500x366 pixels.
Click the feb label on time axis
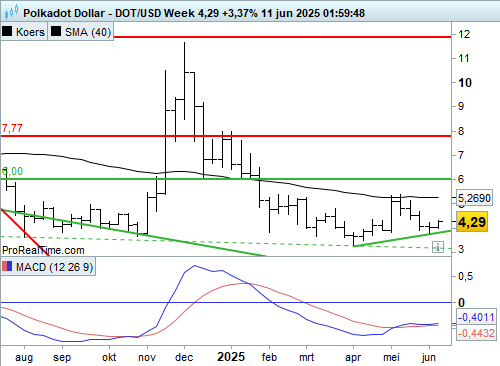tap(269, 357)
